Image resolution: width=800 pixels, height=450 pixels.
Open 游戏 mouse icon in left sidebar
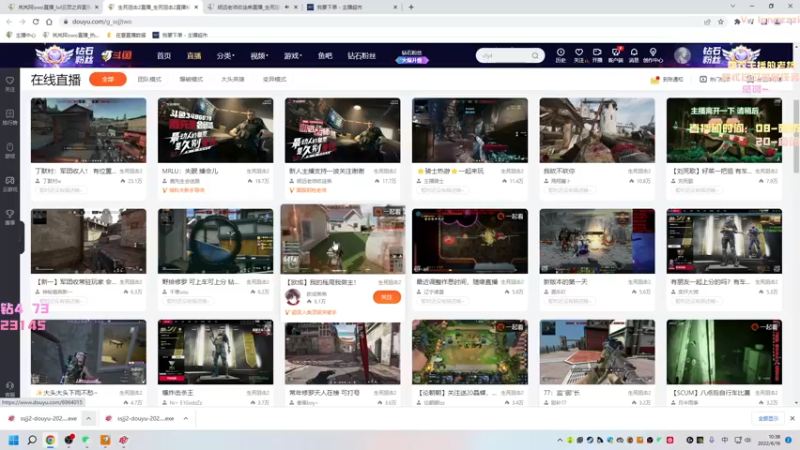[x=10, y=150]
